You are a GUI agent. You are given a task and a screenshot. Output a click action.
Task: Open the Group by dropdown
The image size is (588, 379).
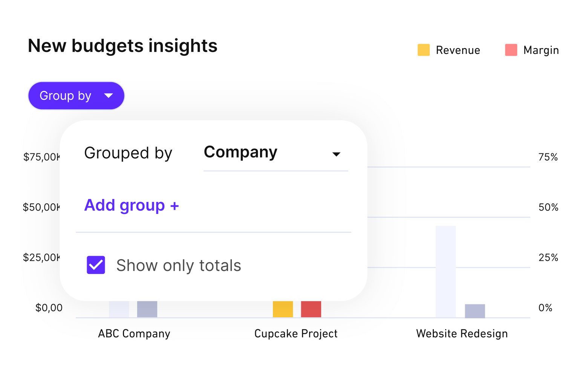coord(76,96)
